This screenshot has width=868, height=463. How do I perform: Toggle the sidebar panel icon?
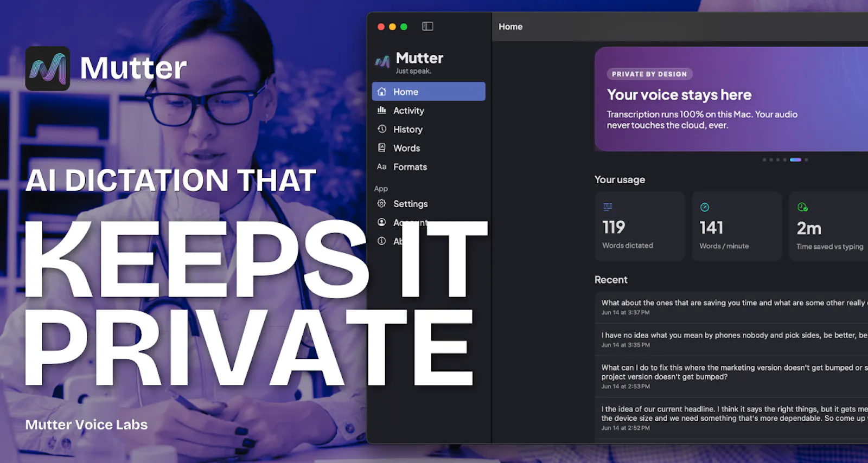click(427, 26)
